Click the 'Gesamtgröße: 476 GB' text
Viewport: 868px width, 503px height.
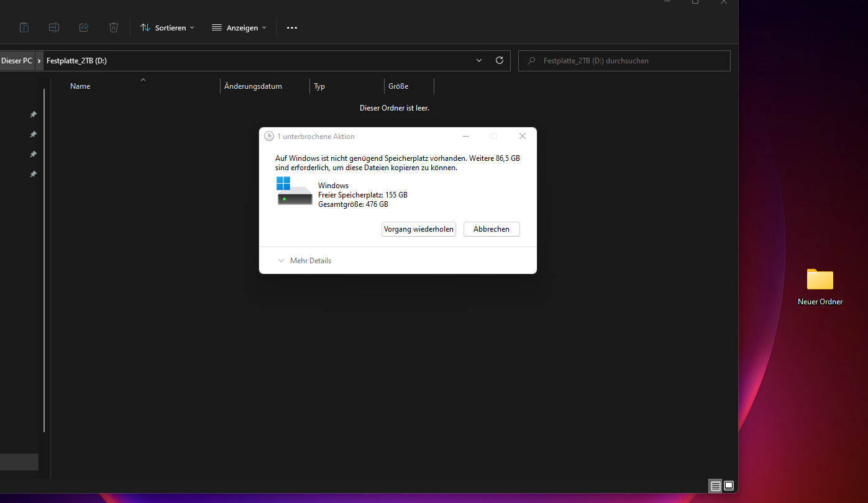353,204
